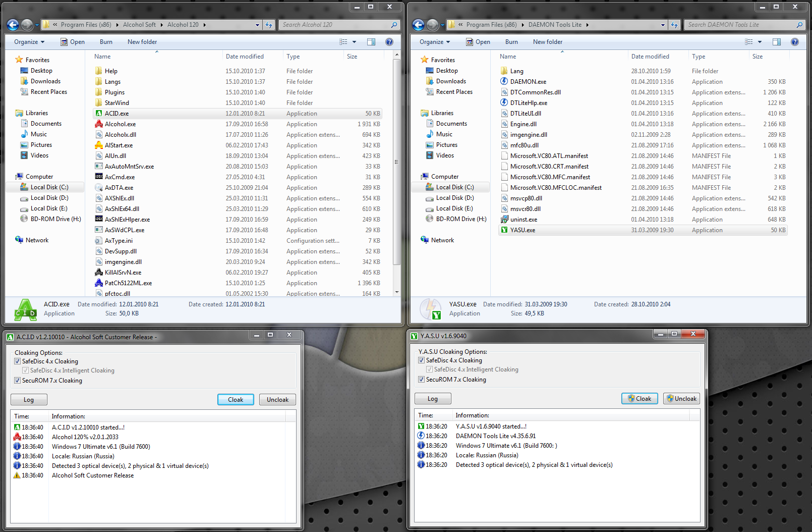Click Open in Alcohol 120 explorer toolbar
This screenshot has width=812, height=532.
tap(73, 42)
